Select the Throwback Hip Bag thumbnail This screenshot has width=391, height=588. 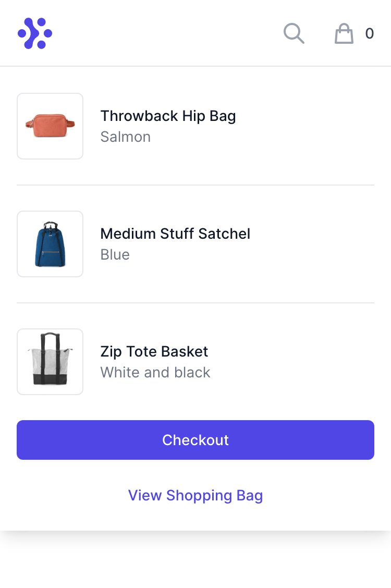tap(50, 126)
